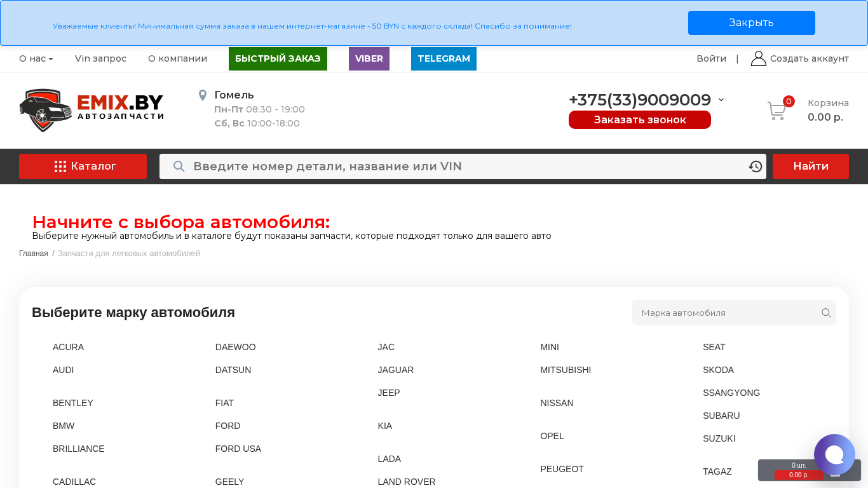Click the Создать аккаунт link
Viewport: 868px width, 488px height.
click(x=810, y=58)
